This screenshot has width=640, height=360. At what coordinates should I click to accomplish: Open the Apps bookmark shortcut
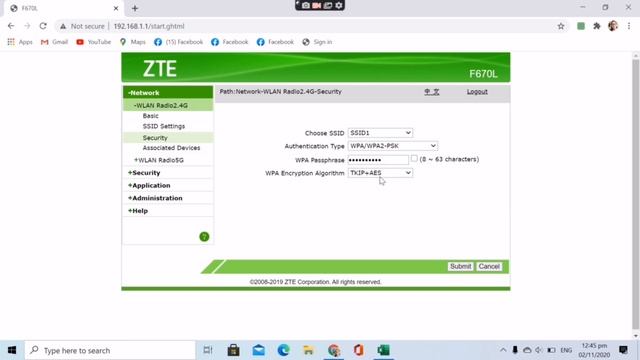coord(20,42)
